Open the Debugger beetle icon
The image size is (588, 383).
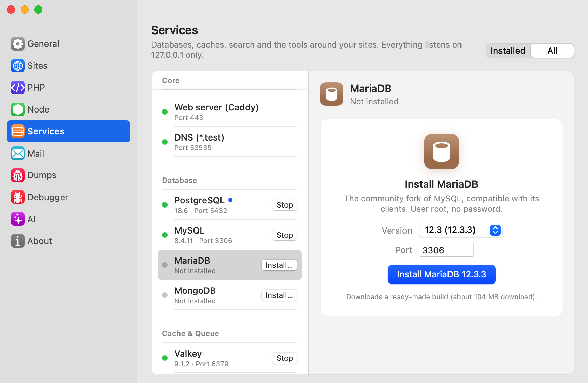point(18,197)
